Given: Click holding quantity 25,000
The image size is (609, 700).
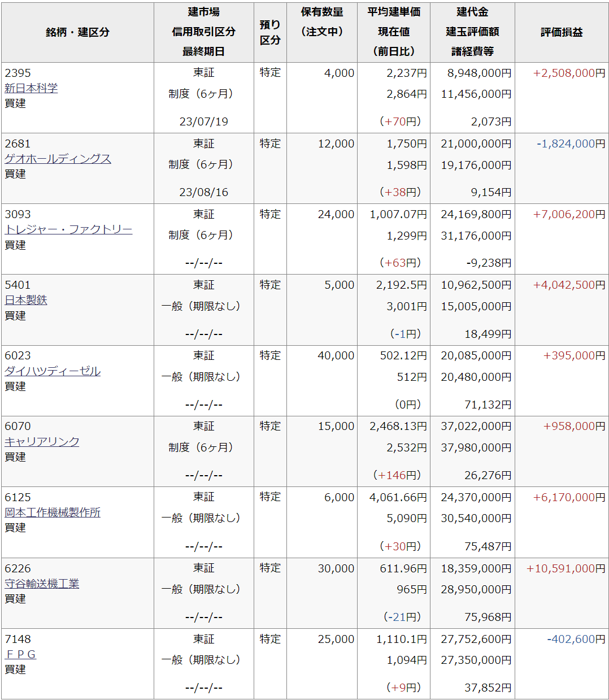Looking at the screenshot, I should click(336, 639).
